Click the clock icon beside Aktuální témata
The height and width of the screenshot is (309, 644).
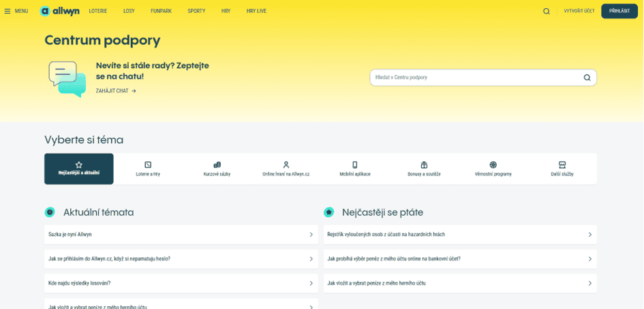50,212
